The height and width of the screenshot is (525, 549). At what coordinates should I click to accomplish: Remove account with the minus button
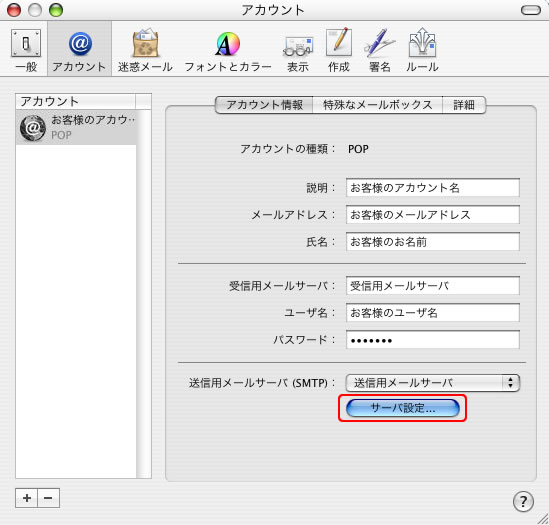(48, 498)
